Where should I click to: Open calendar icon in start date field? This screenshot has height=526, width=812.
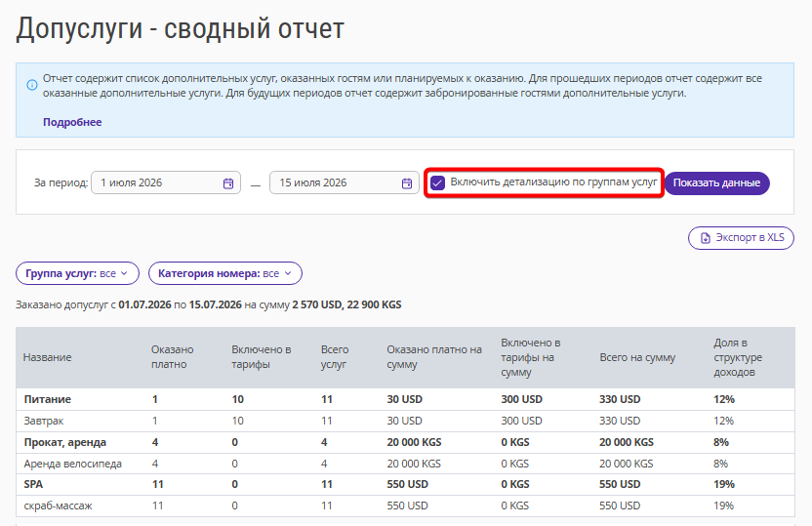[x=228, y=183]
